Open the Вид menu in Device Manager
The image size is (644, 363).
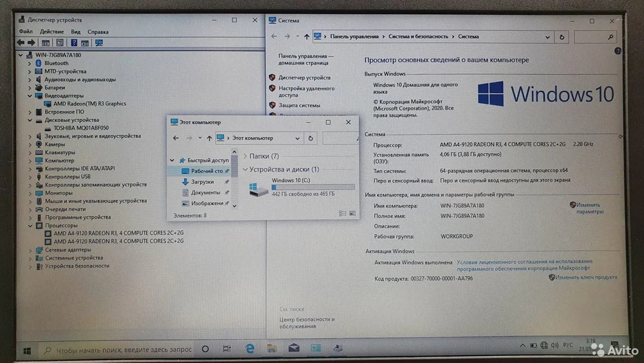point(75,31)
